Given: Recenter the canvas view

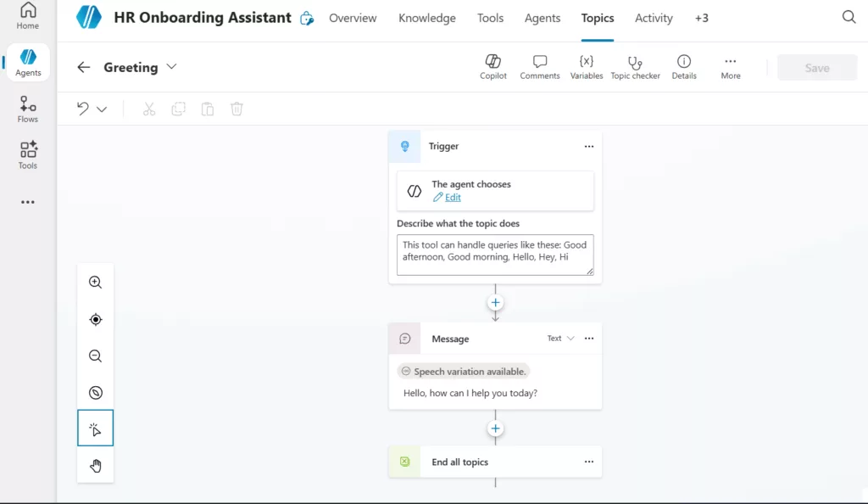Looking at the screenshot, I should pyautogui.click(x=95, y=320).
